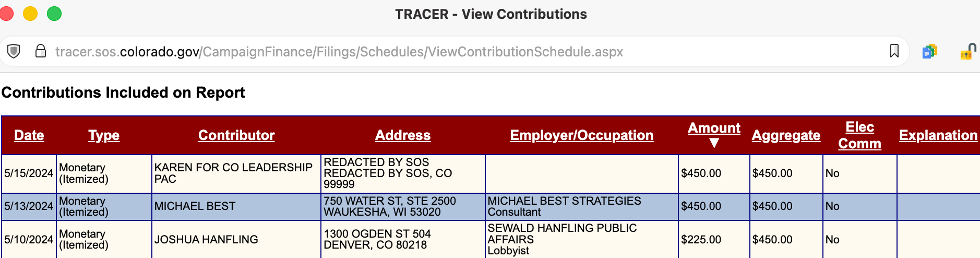Open the yellow padlock extension icon
Screen dimensions: 980x258
click(x=968, y=52)
